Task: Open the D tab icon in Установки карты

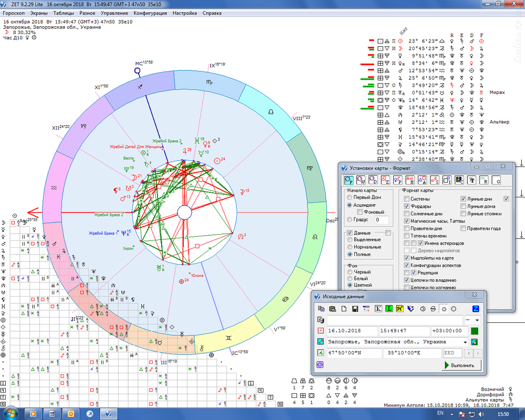Action: 373,180
